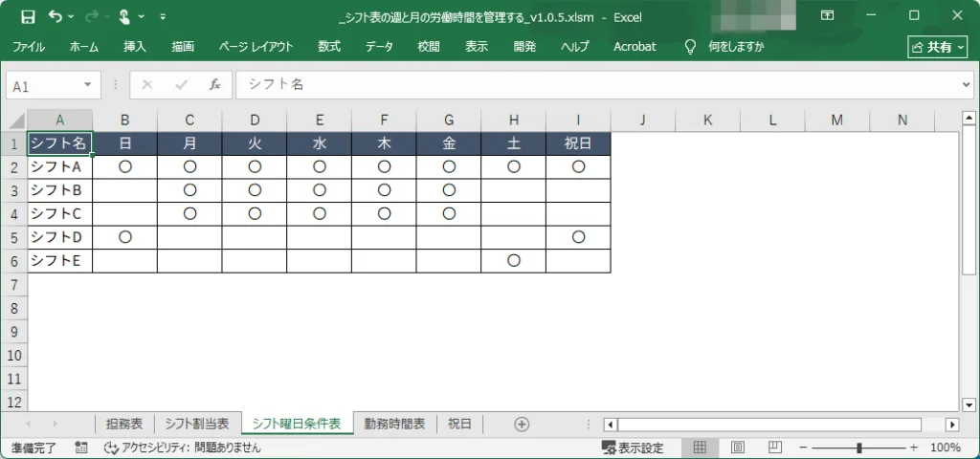Select the circle in シフトD 祝日 cell
This screenshot has height=459, width=980.
[x=578, y=237]
